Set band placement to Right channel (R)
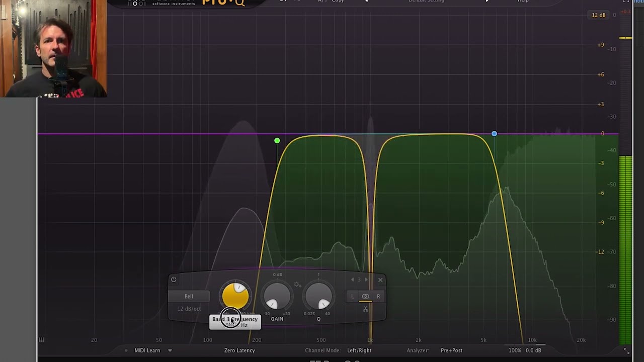644x362 pixels. tap(379, 297)
